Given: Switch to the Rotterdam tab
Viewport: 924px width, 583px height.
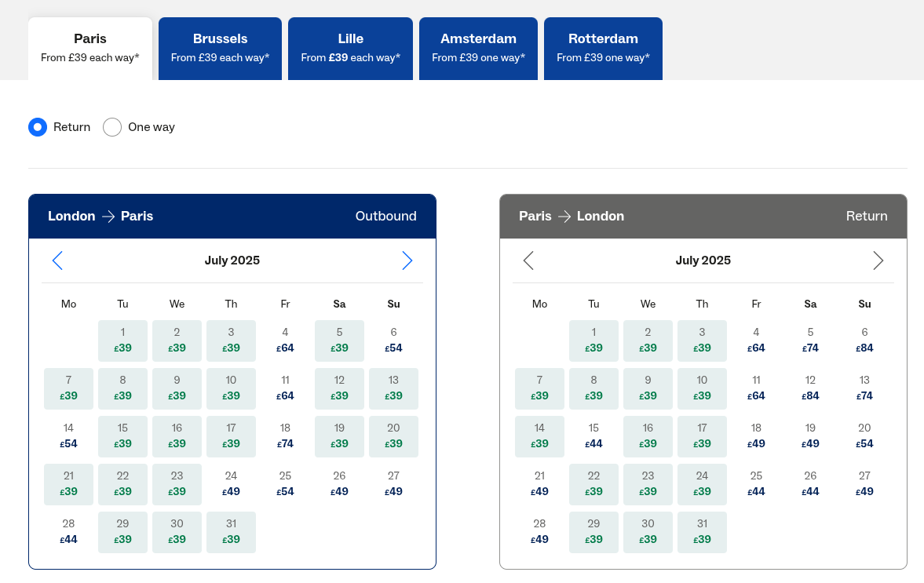Looking at the screenshot, I should coord(603,48).
